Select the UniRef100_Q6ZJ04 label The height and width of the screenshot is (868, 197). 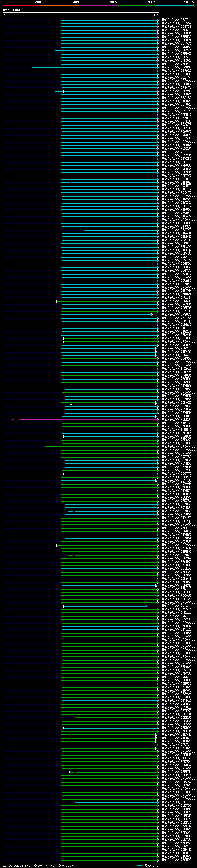pos(176,78)
